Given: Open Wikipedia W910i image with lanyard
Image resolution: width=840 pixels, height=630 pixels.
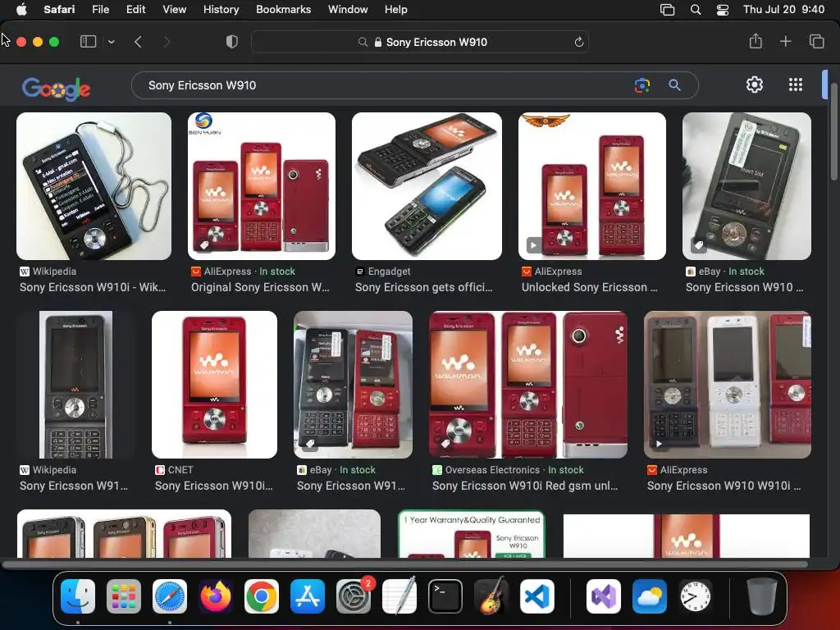Looking at the screenshot, I should tap(94, 186).
